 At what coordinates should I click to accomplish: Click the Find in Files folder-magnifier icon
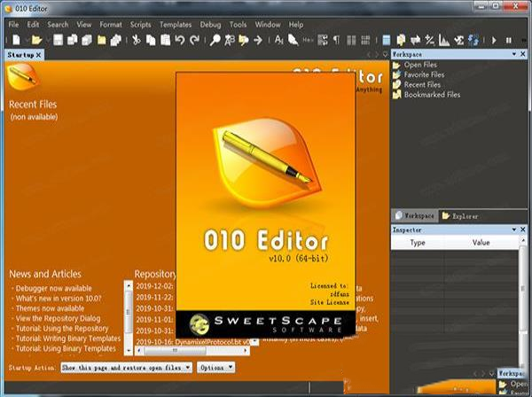point(244,40)
